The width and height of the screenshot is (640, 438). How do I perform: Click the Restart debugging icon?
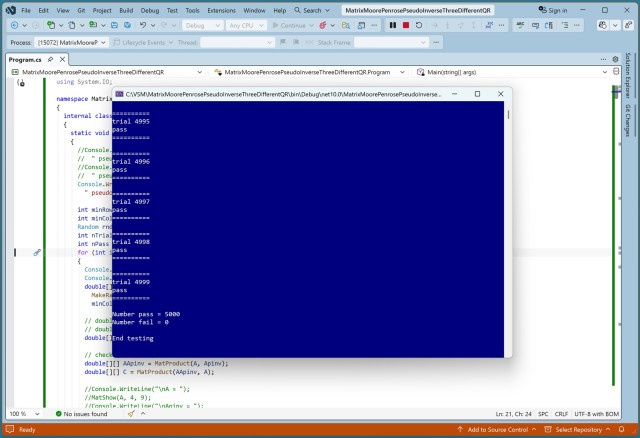(x=419, y=25)
